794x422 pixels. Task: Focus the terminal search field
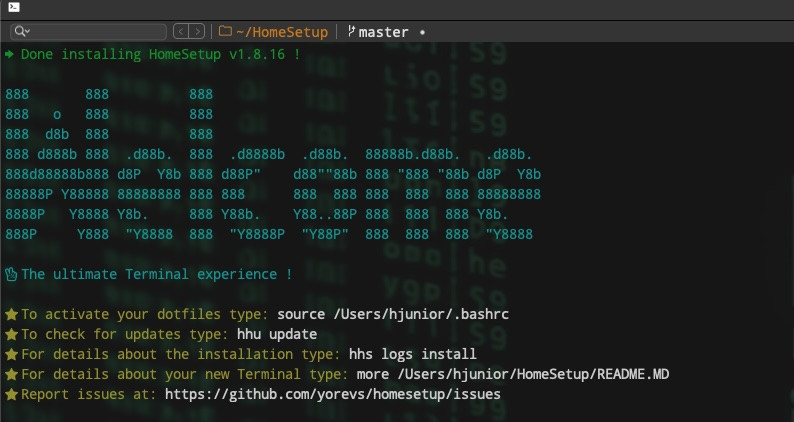[x=89, y=31]
